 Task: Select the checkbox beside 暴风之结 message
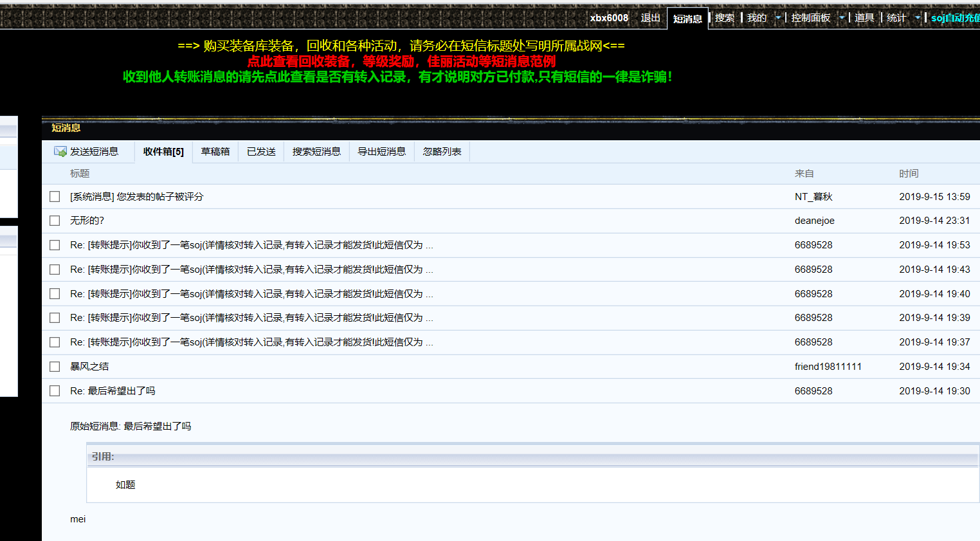point(55,367)
